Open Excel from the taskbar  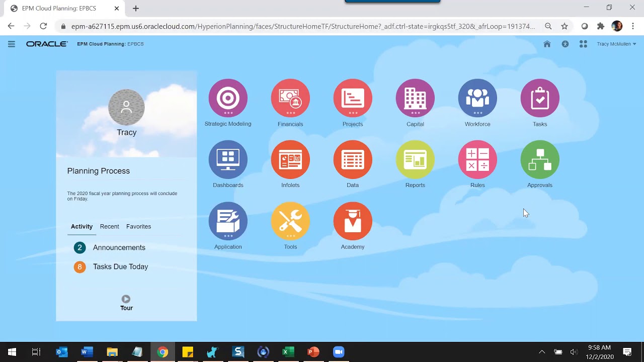click(288, 352)
